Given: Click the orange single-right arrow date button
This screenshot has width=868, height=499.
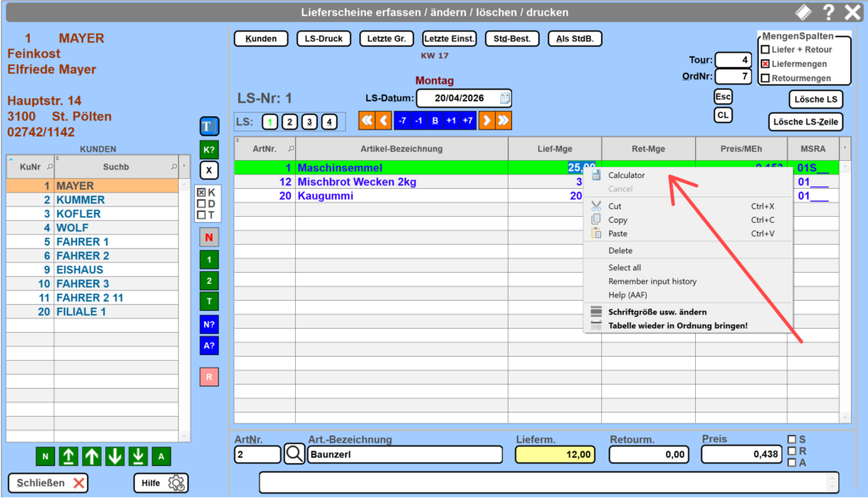Looking at the screenshot, I should click(487, 120).
